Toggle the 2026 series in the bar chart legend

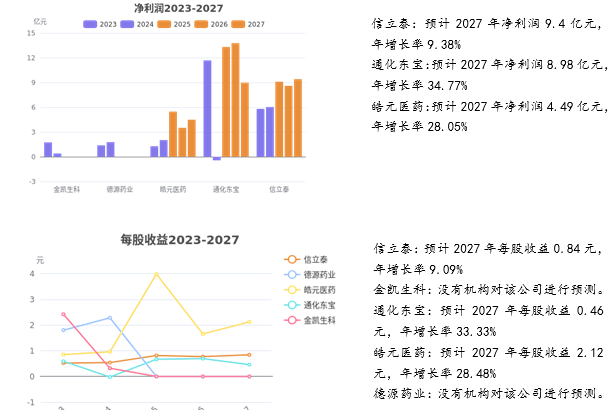[x=211, y=24]
